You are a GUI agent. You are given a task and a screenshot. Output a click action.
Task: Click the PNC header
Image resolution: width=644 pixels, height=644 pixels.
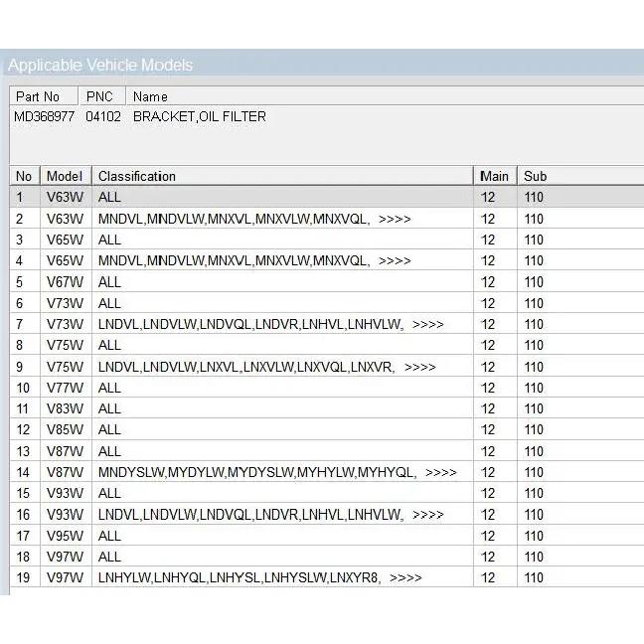click(x=101, y=96)
